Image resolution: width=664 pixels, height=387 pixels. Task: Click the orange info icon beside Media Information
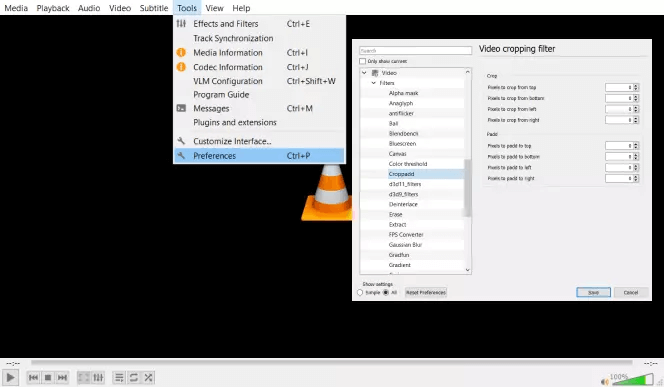click(x=181, y=53)
